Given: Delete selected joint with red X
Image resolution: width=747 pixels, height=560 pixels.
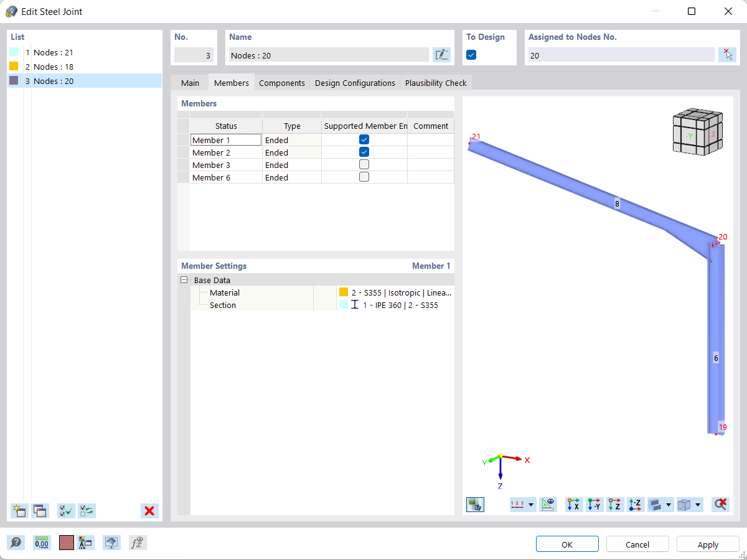Looking at the screenshot, I should (149, 511).
